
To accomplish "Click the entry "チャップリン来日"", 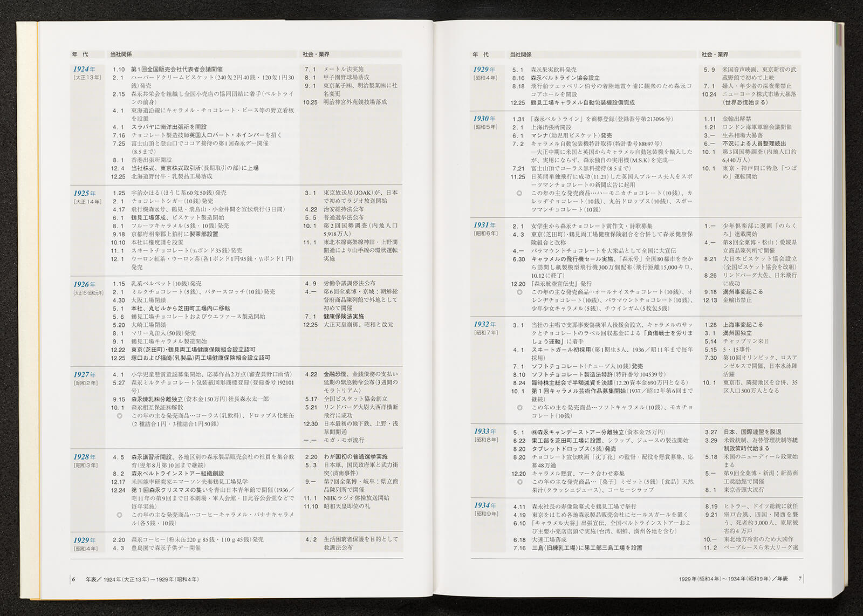I will click(745, 341).
